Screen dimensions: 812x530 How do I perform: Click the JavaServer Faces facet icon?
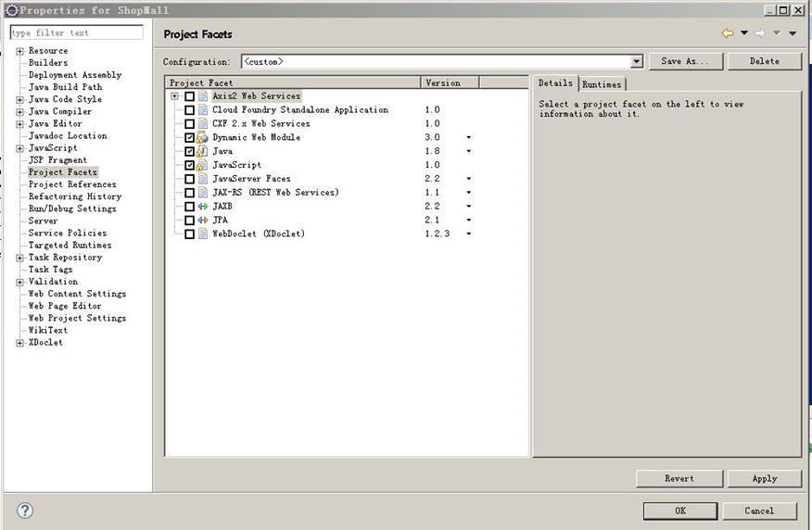point(203,179)
